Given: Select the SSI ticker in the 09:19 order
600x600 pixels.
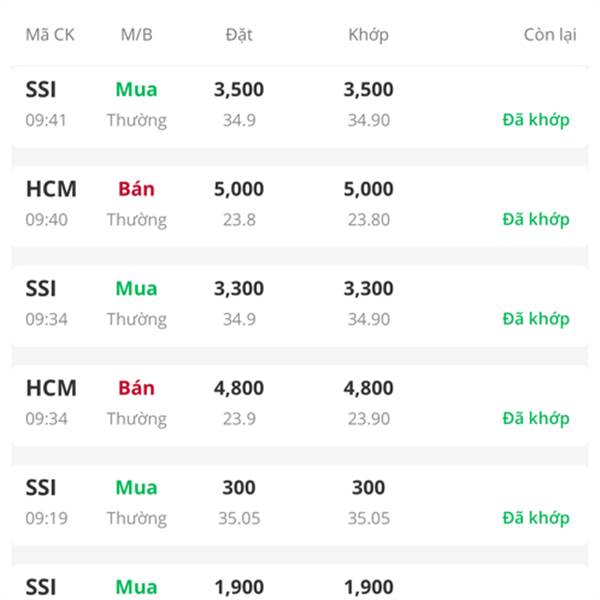Looking at the screenshot, I should [41, 488].
